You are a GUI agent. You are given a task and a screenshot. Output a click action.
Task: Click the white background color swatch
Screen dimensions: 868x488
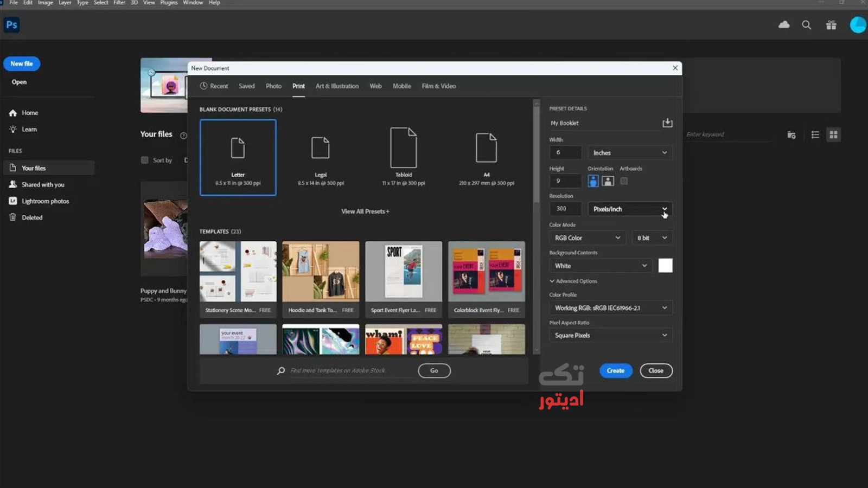click(x=665, y=266)
